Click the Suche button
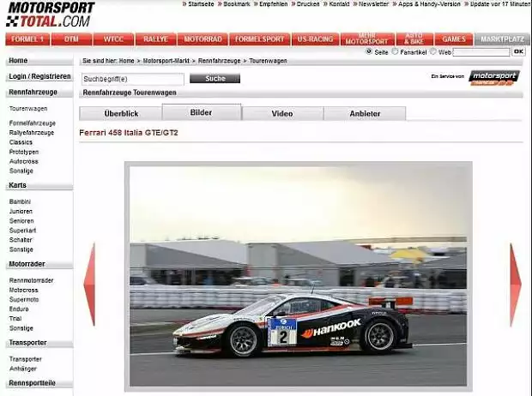Screen dimensions: 532x396 coord(215,79)
